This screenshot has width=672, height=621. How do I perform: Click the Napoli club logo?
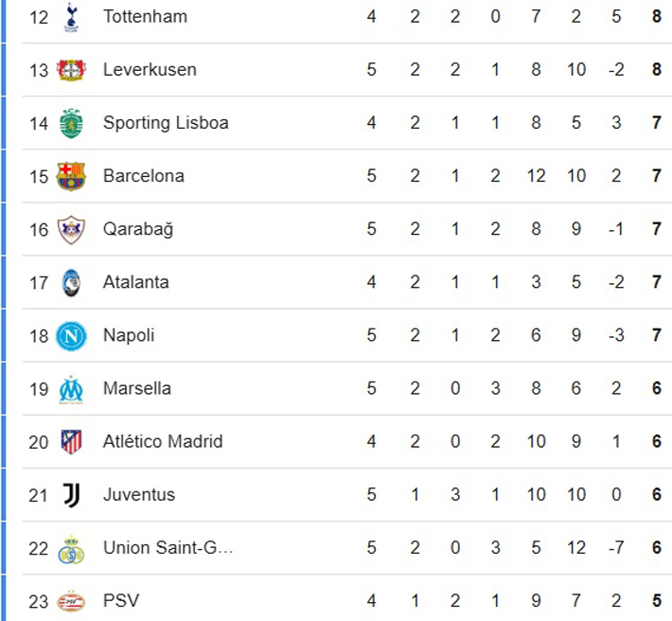tap(71, 335)
